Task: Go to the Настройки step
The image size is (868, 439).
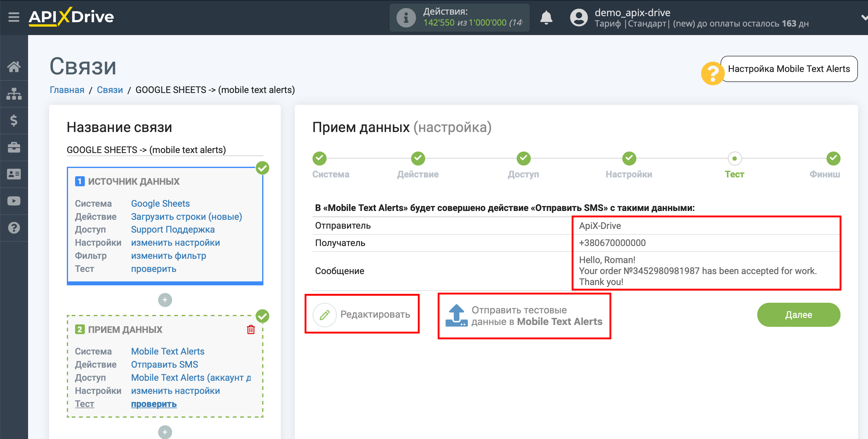Action: pos(629,158)
